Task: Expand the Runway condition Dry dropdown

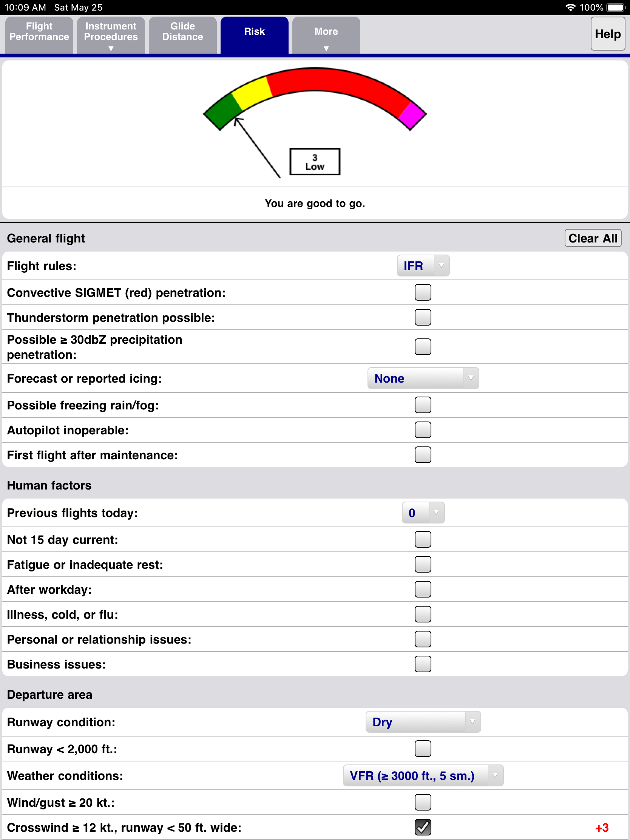Action: (x=423, y=722)
